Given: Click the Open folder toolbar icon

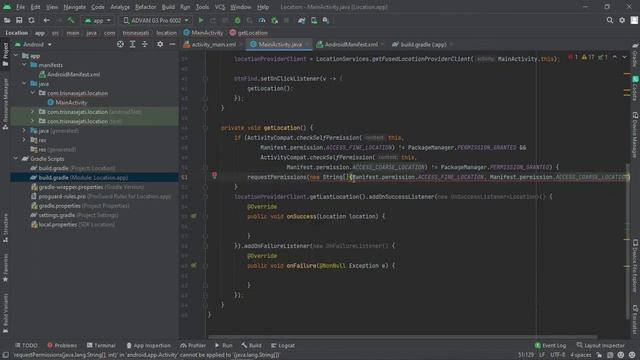Looking at the screenshot, I should point(7,20).
